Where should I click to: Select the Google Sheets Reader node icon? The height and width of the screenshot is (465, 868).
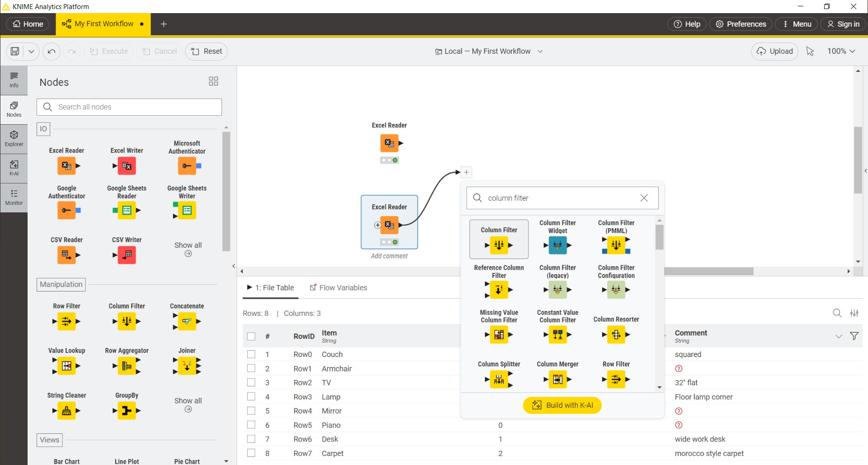(127, 210)
